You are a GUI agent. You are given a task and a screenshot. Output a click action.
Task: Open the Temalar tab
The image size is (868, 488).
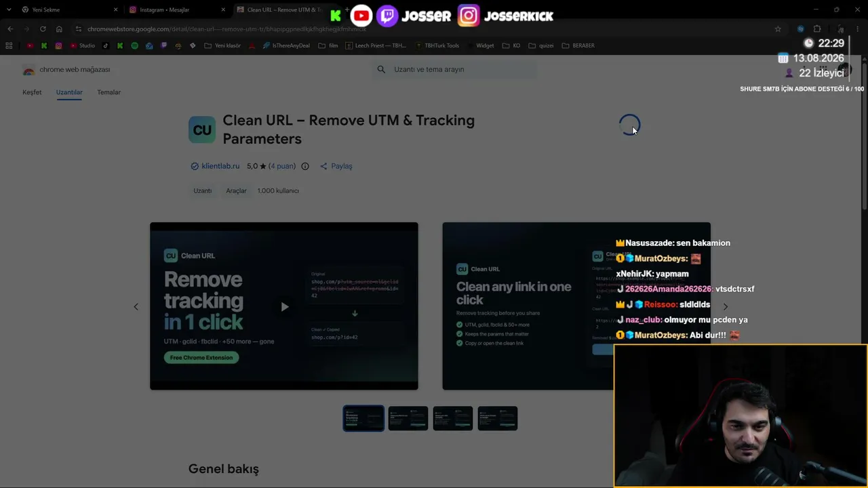point(108,92)
